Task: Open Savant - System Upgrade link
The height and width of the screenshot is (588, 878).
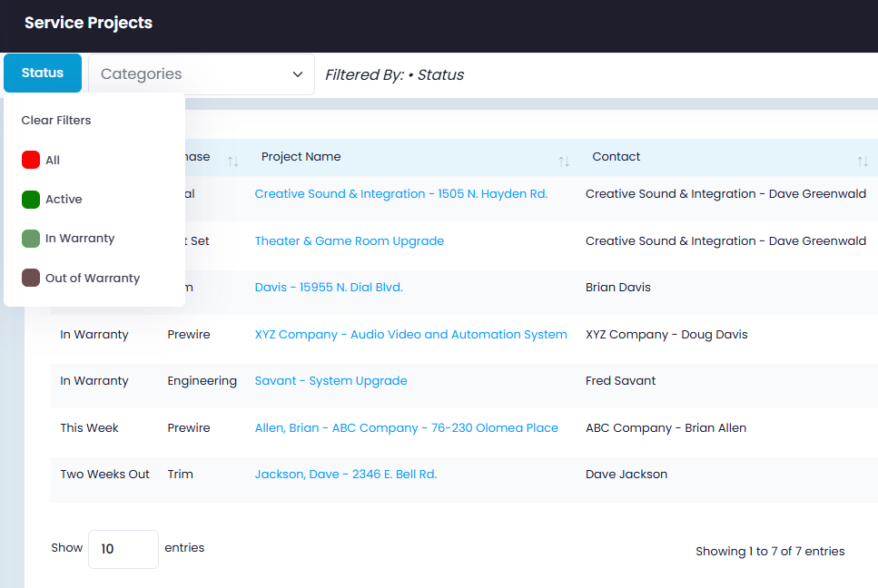Action: point(330,381)
